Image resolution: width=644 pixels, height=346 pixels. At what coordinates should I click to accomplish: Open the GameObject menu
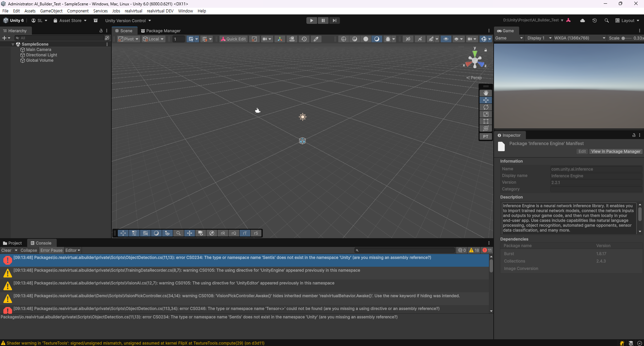51,11
